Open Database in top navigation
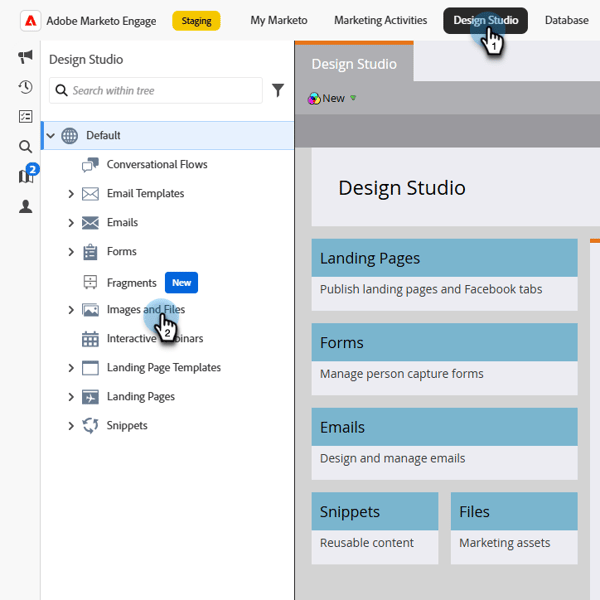 pos(567,20)
